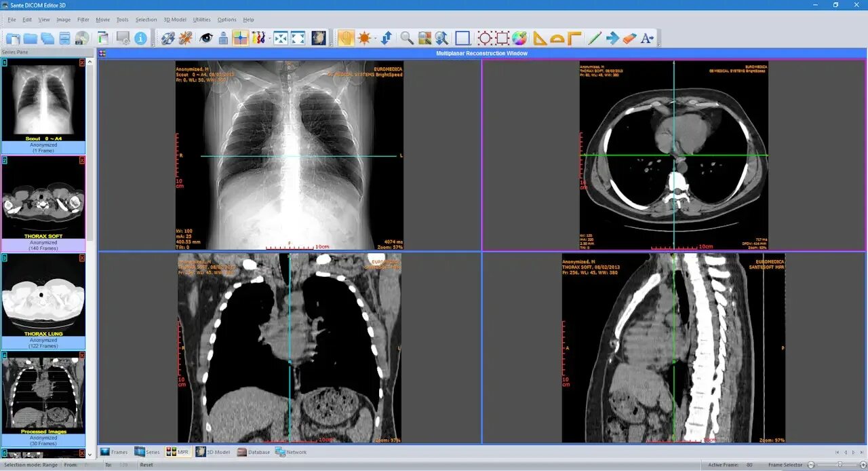Switch to the Series tab
Viewport: 868px width, 471px height.
click(x=147, y=452)
